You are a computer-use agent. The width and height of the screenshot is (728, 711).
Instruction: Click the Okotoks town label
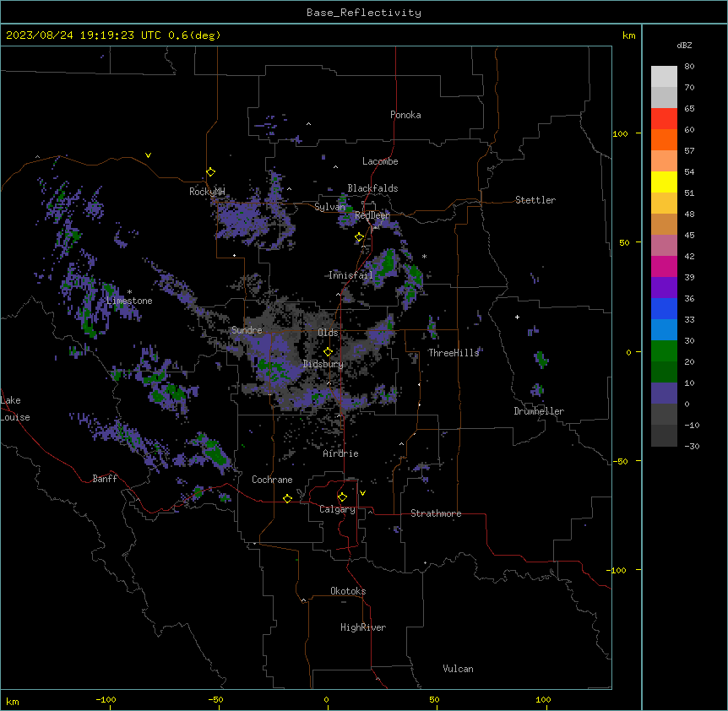[348, 591]
